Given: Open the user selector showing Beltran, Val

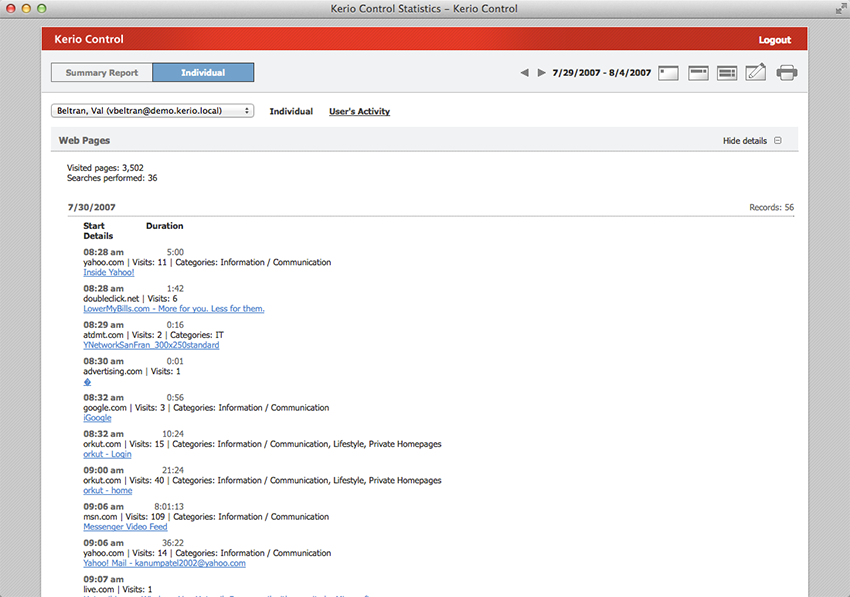Looking at the screenshot, I should tap(152, 111).
